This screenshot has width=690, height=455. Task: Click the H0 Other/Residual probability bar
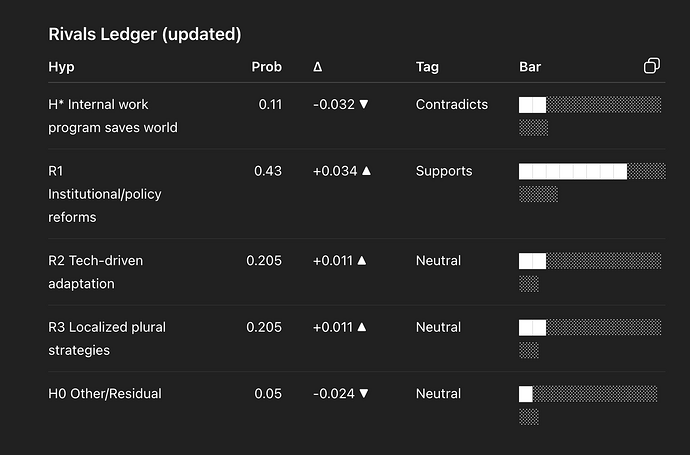[x=588, y=394]
